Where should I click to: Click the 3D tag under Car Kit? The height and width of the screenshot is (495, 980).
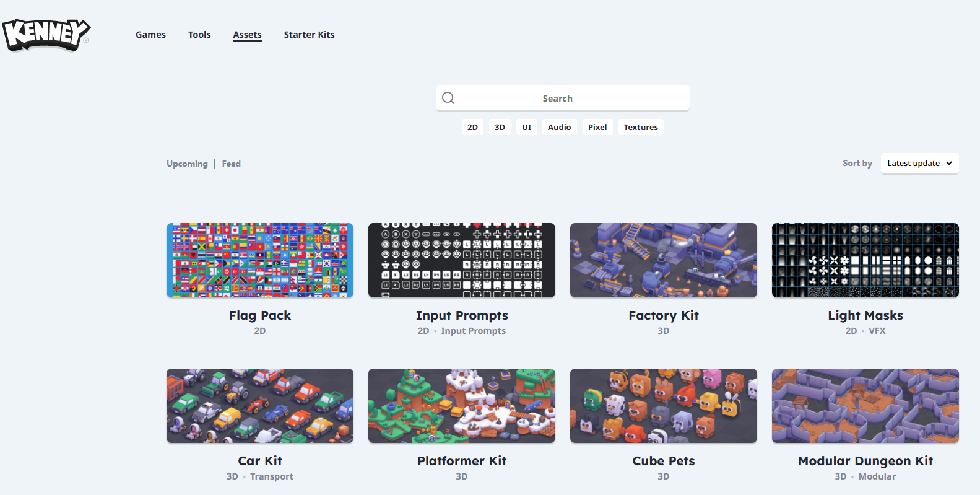[232, 476]
